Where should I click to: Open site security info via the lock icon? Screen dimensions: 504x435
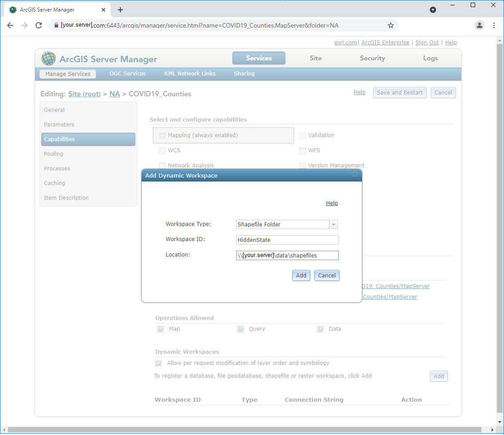(56, 26)
